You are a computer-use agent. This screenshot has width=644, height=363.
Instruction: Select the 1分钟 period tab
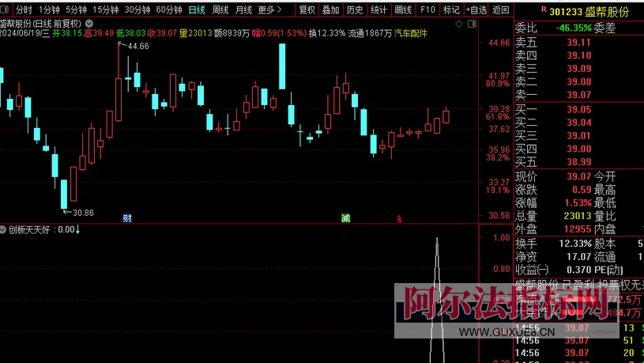[x=49, y=9]
